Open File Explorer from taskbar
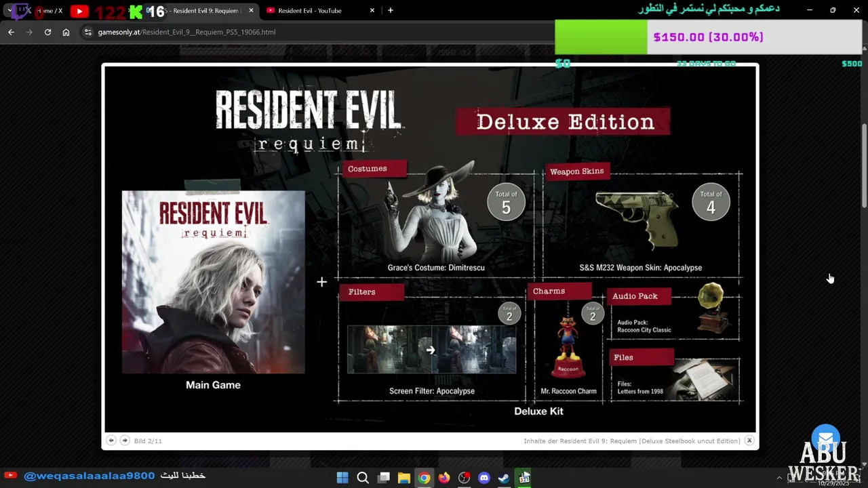Screen dimensions: 868x488 pos(404,478)
